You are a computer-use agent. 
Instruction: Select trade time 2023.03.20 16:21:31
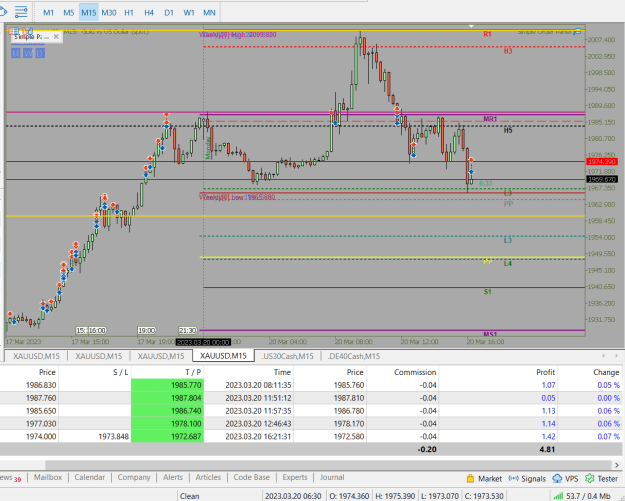coord(258,436)
